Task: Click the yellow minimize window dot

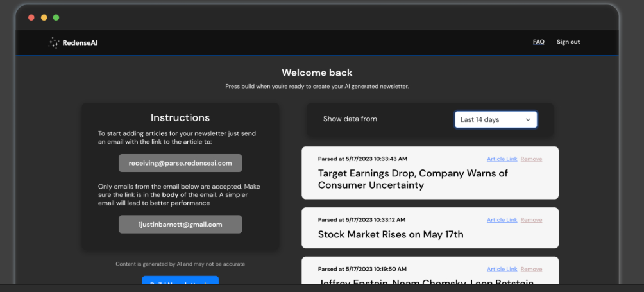Action: pyautogui.click(x=44, y=17)
